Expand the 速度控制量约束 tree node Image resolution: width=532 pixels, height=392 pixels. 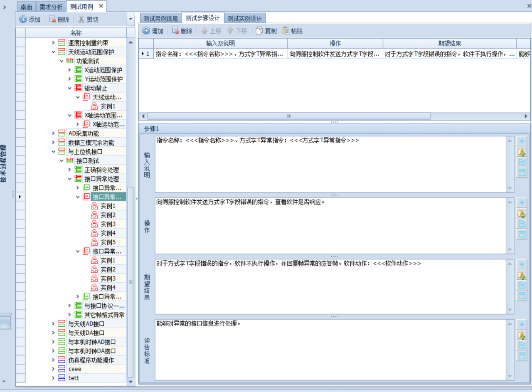point(53,43)
